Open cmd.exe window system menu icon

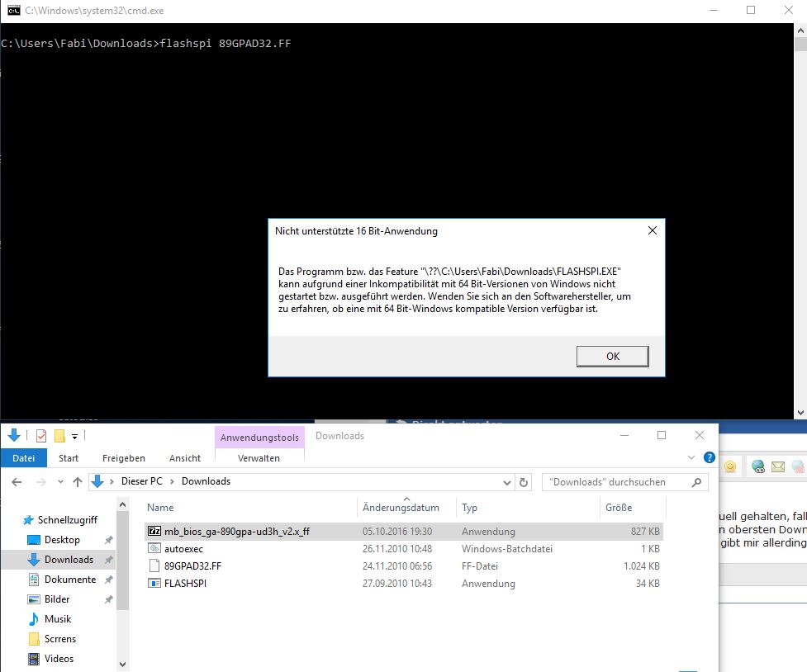(14, 10)
